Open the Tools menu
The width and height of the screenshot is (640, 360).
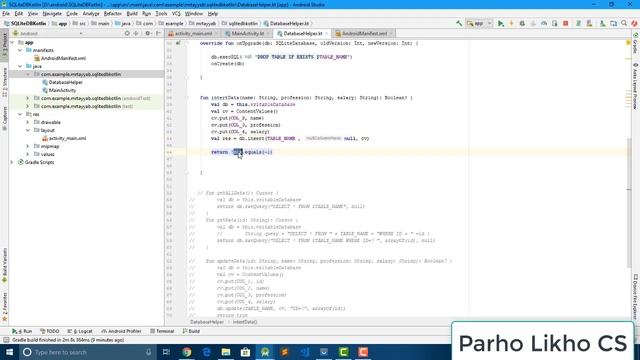point(161,13)
